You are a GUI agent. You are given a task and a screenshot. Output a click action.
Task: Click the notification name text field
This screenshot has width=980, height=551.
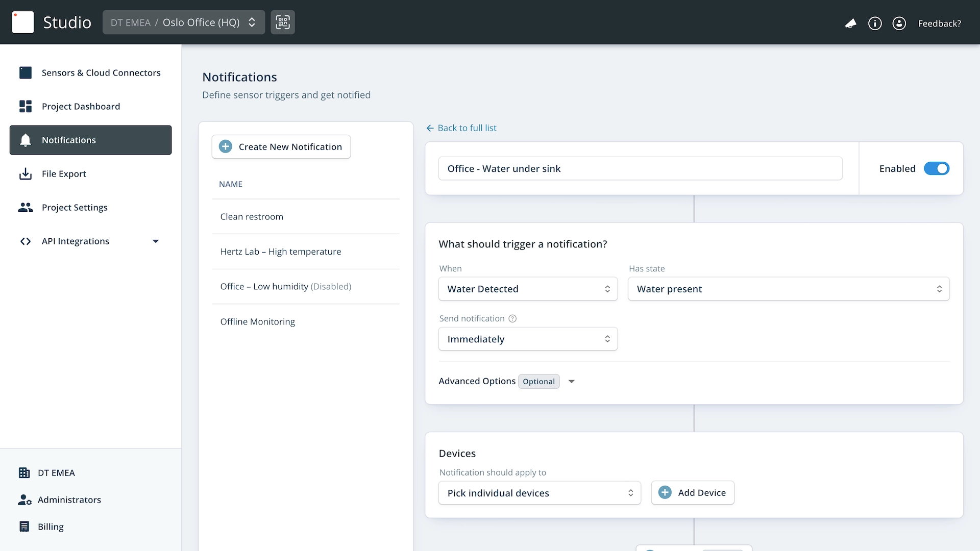click(x=640, y=168)
